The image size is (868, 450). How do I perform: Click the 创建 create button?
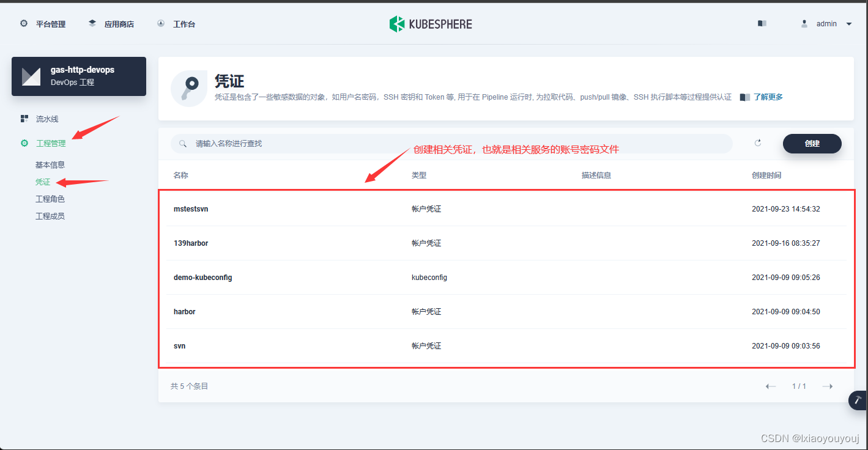[x=812, y=143]
